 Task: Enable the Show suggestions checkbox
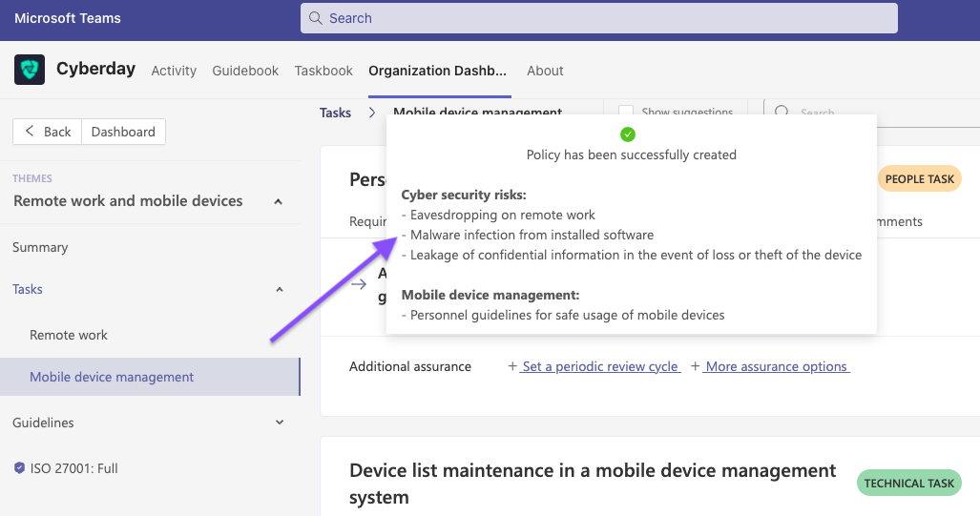point(626,113)
